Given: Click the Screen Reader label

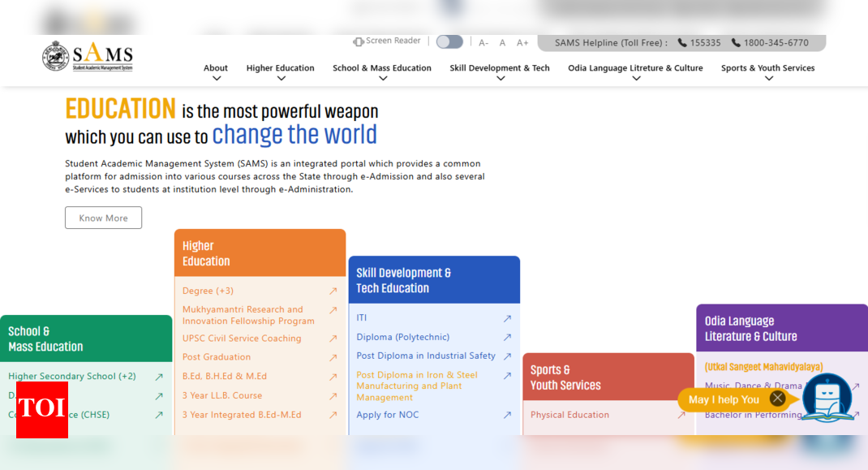Looking at the screenshot, I should [393, 41].
